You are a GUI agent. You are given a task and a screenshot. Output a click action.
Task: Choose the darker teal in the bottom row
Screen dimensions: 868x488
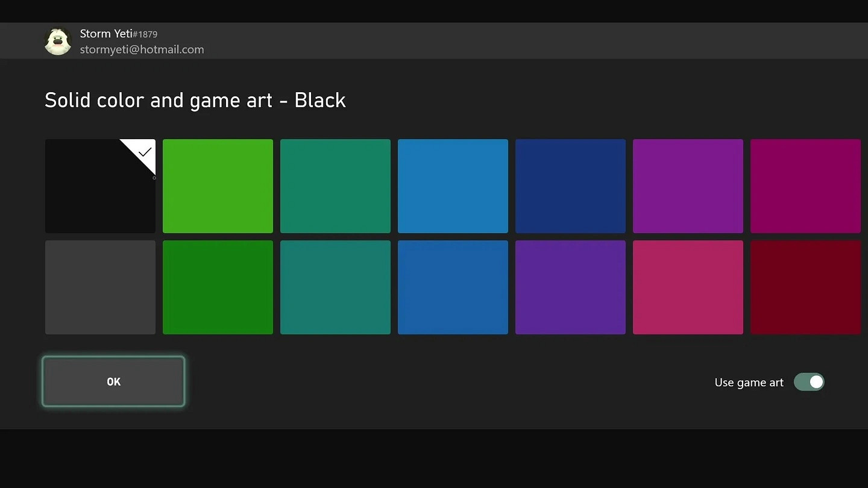point(335,287)
